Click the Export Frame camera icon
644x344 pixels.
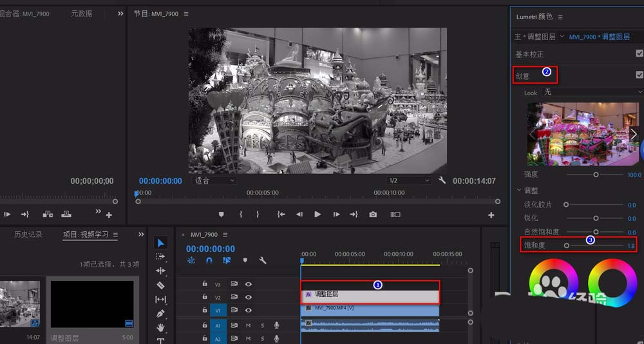373,215
